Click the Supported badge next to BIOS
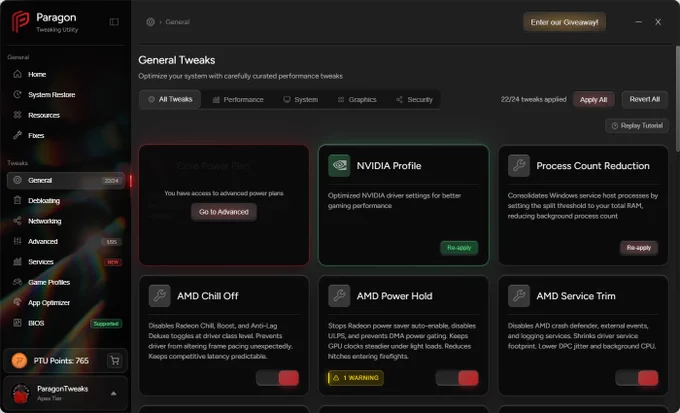The width and height of the screenshot is (680, 413). click(x=106, y=324)
